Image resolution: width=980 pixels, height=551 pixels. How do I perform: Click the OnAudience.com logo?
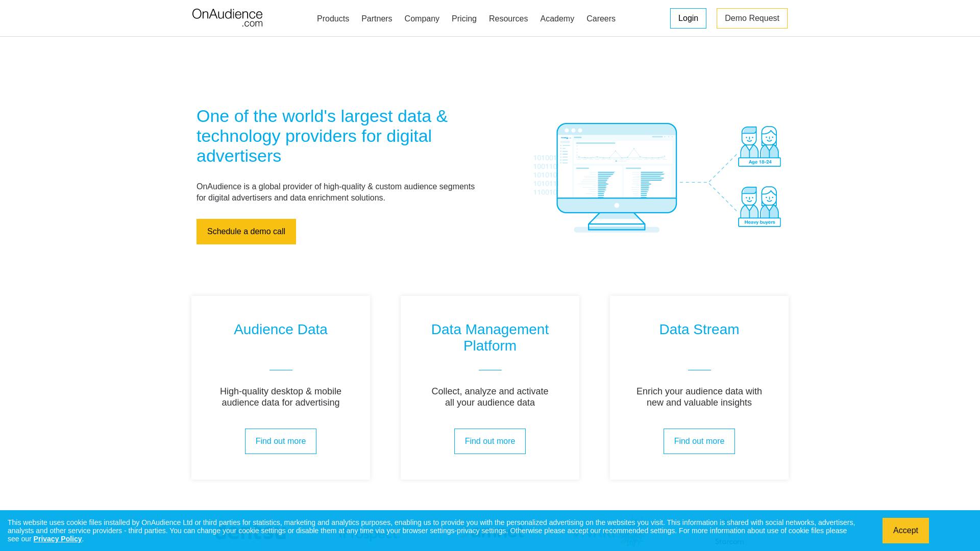227,18
